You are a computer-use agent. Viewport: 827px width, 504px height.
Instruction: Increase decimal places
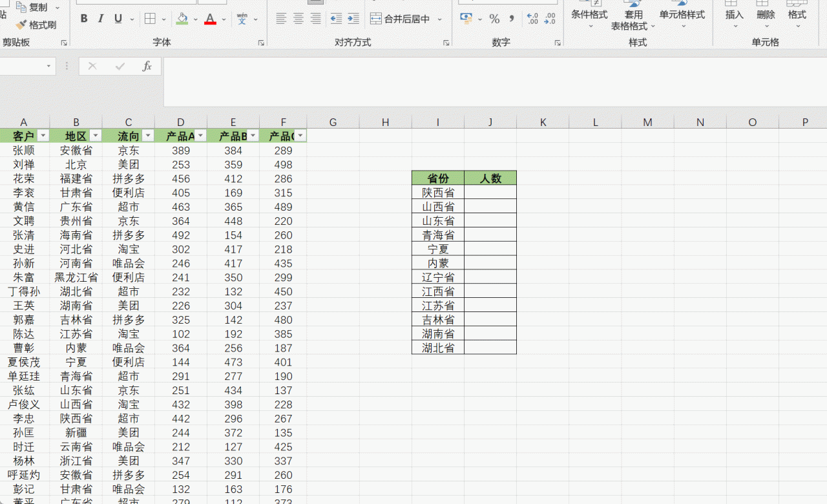pyautogui.click(x=532, y=19)
